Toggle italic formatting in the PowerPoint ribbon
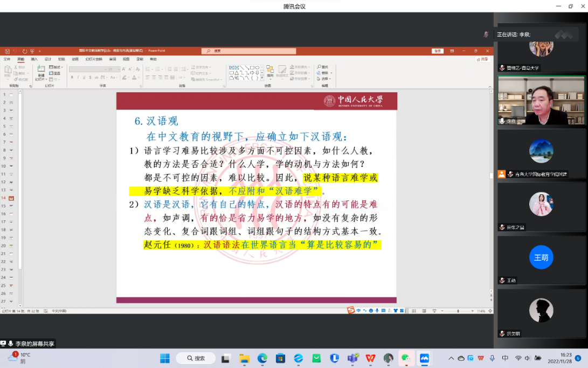Screen dimensions: 588x368 pos(79,78)
